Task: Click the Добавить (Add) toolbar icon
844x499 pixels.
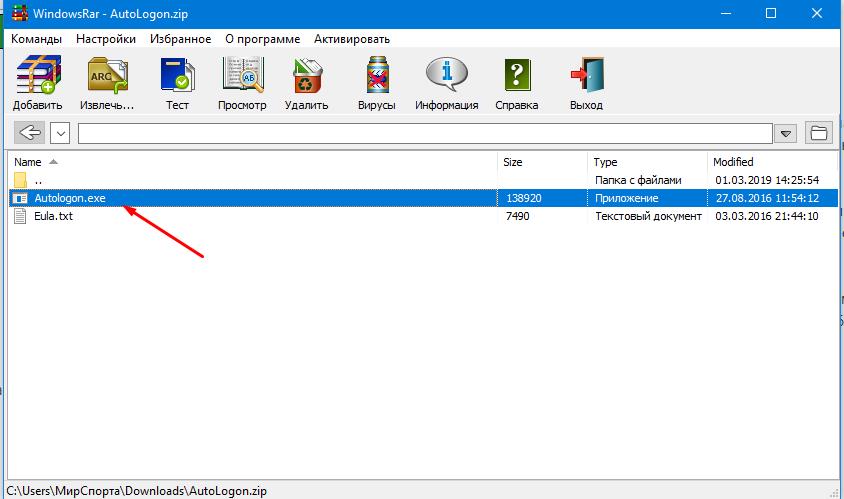Action: tap(38, 75)
